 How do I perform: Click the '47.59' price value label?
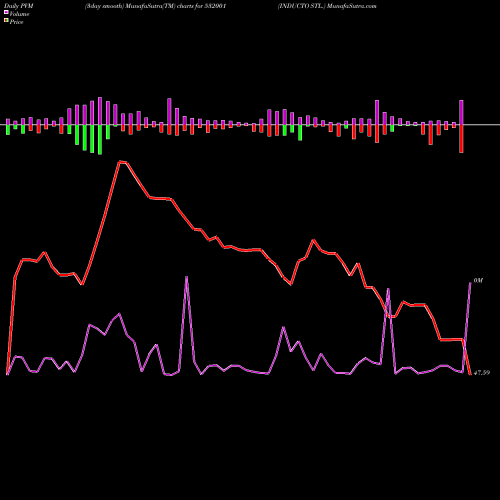tap(482, 373)
